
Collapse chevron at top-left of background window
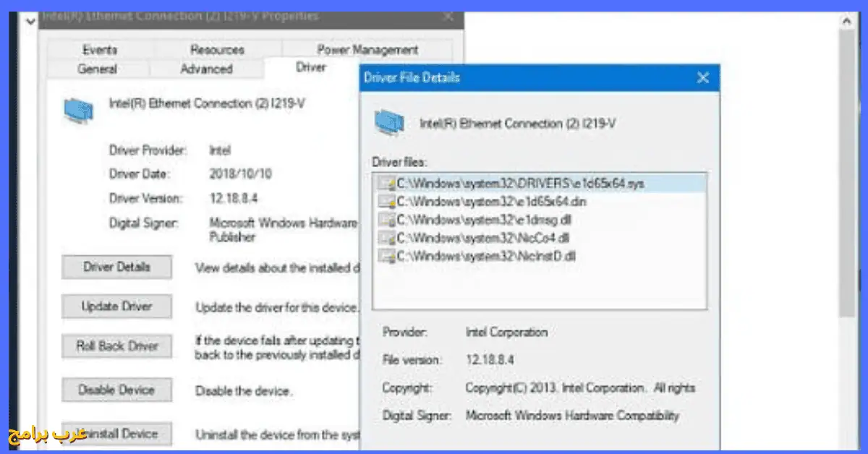[x=30, y=22]
